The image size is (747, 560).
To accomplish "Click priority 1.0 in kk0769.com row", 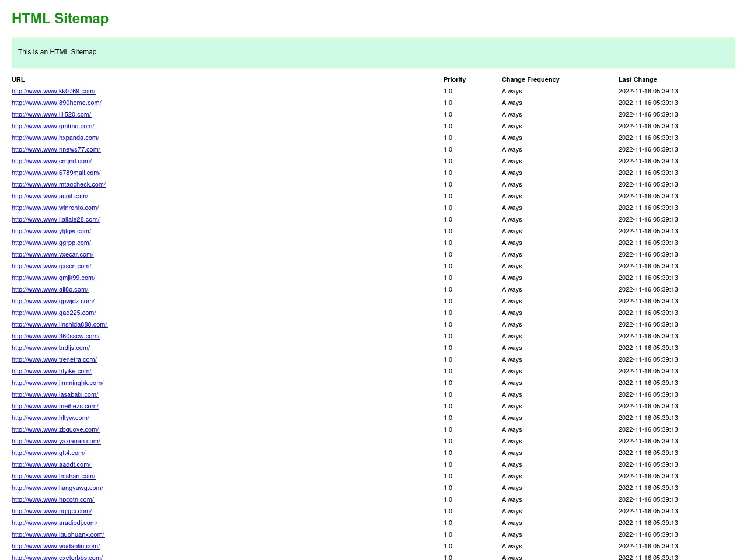I will pos(448,91).
